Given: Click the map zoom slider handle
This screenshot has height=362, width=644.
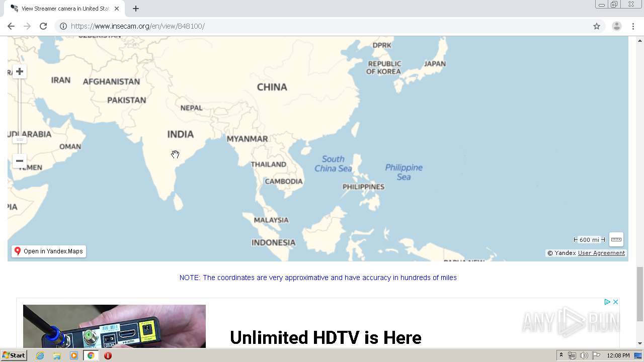Looking at the screenshot, I should [x=20, y=139].
